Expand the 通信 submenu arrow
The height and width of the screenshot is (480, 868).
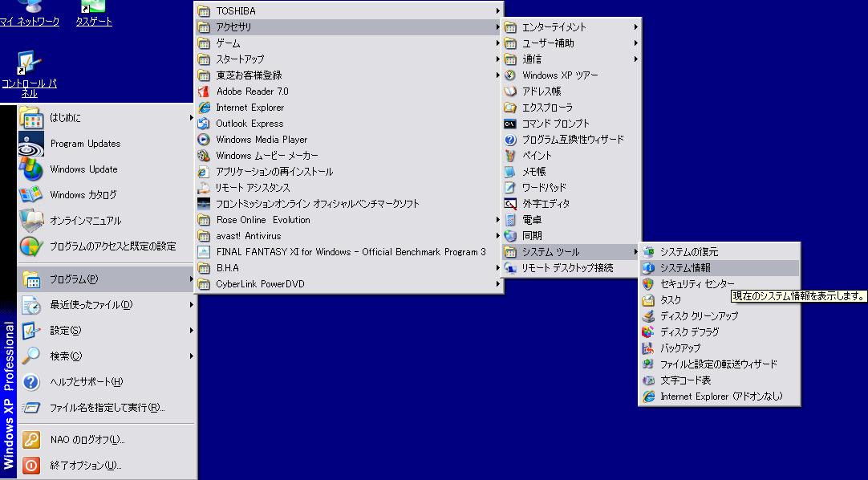tap(635, 59)
